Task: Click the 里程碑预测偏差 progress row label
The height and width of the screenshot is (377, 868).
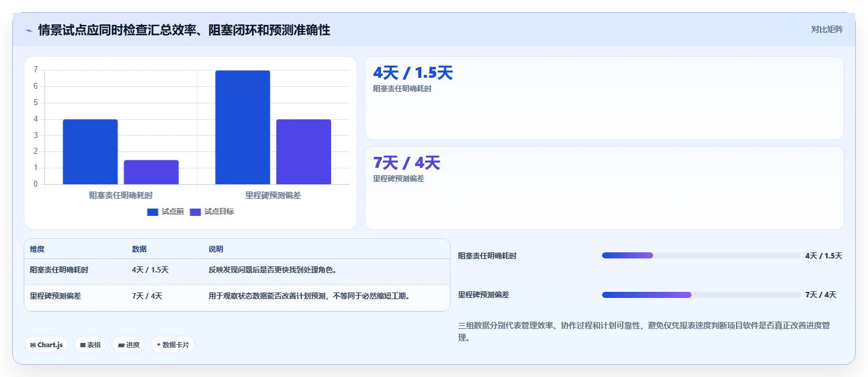Action: (x=483, y=295)
